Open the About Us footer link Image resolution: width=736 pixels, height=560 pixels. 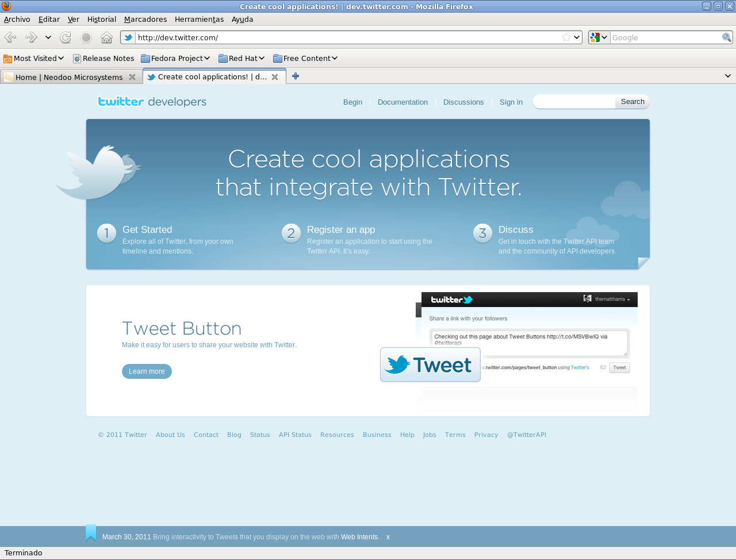pos(170,435)
